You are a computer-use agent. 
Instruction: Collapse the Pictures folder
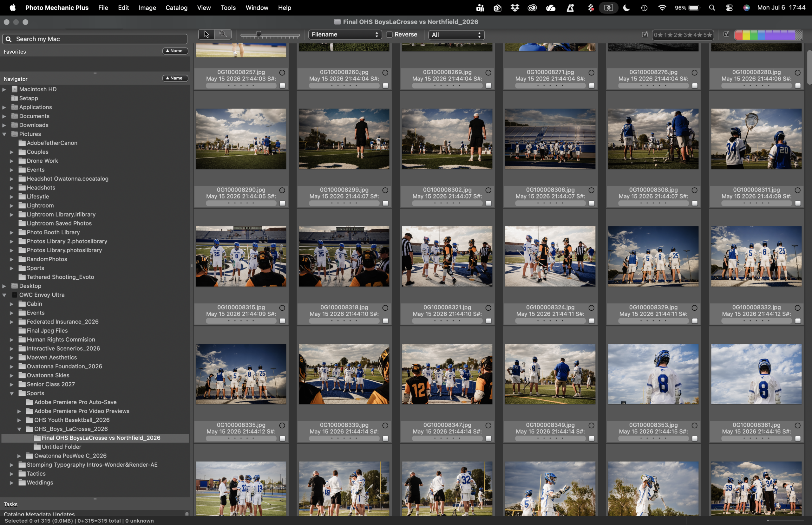point(4,134)
